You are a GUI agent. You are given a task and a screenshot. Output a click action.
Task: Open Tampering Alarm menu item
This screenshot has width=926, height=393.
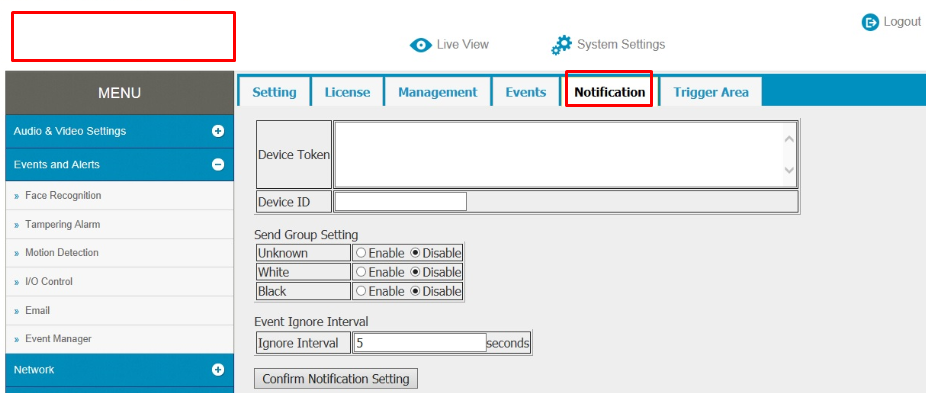click(x=63, y=225)
